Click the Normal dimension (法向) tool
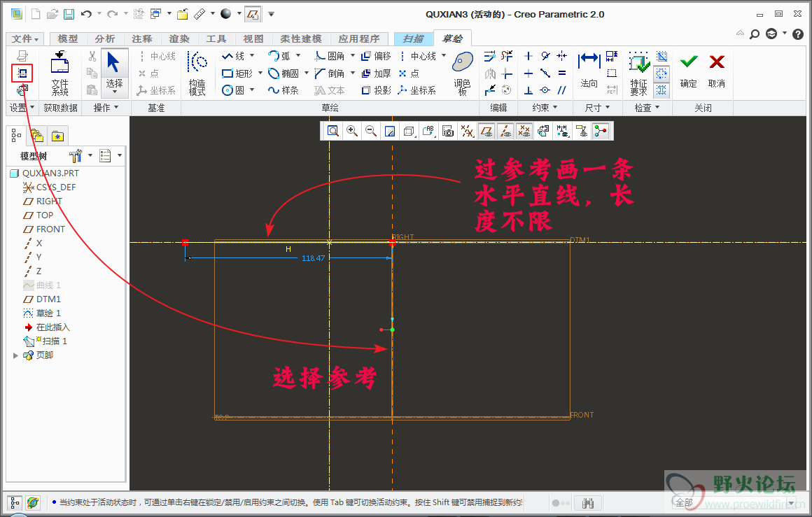This screenshot has width=812, height=517. [589, 70]
